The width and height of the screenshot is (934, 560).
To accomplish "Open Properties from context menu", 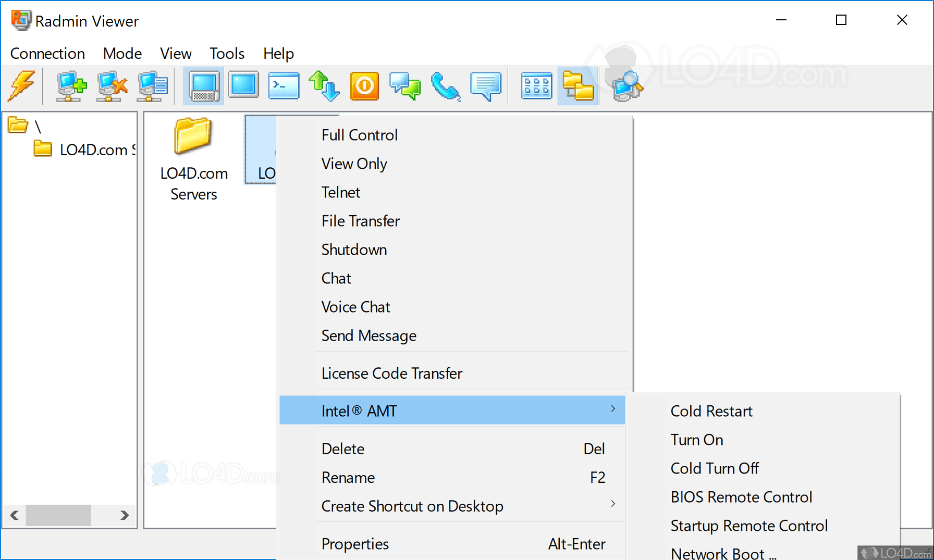I will coord(452,544).
